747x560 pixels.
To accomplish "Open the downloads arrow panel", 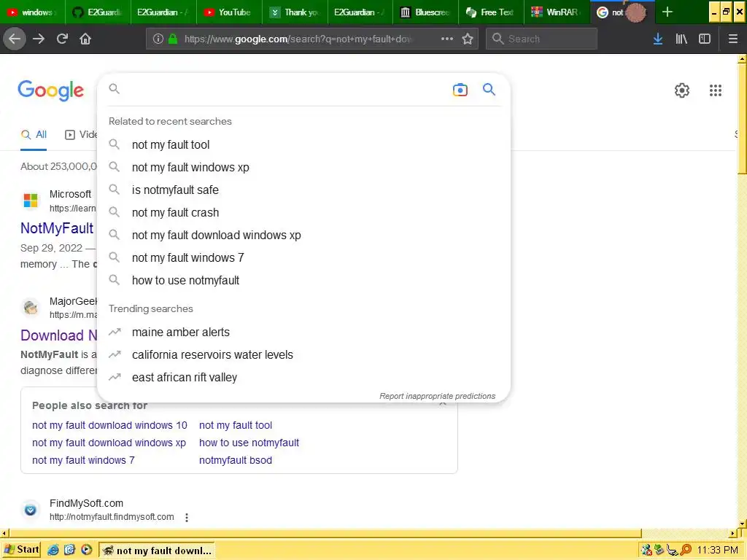I will click(658, 39).
